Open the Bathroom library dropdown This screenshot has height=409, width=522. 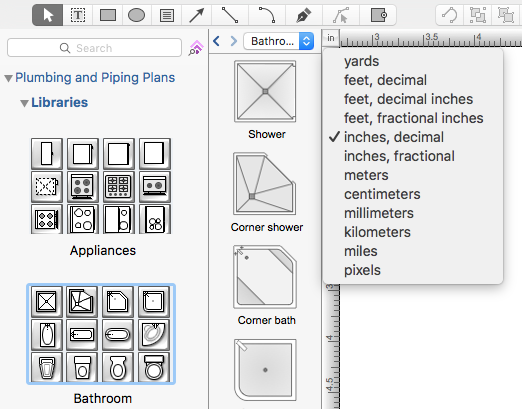click(279, 41)
